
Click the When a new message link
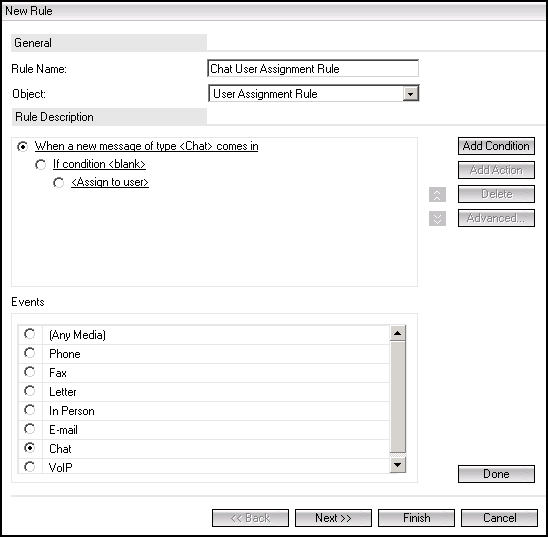point(146,146)
